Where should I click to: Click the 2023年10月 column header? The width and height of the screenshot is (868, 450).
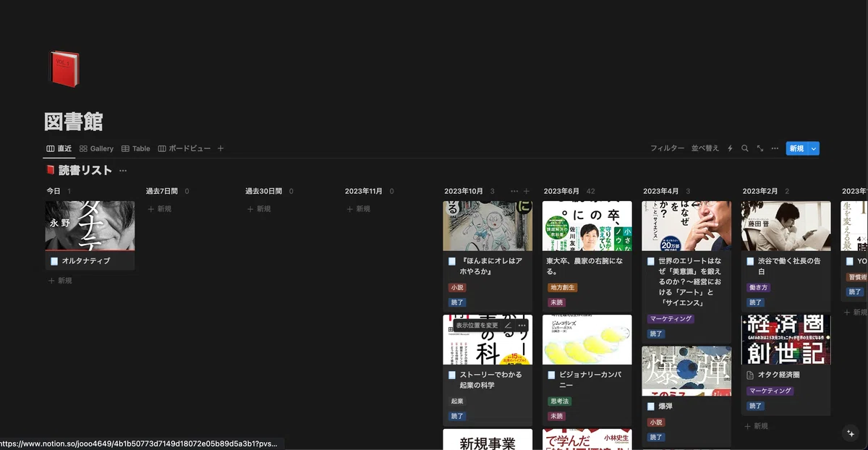point(464,191)
